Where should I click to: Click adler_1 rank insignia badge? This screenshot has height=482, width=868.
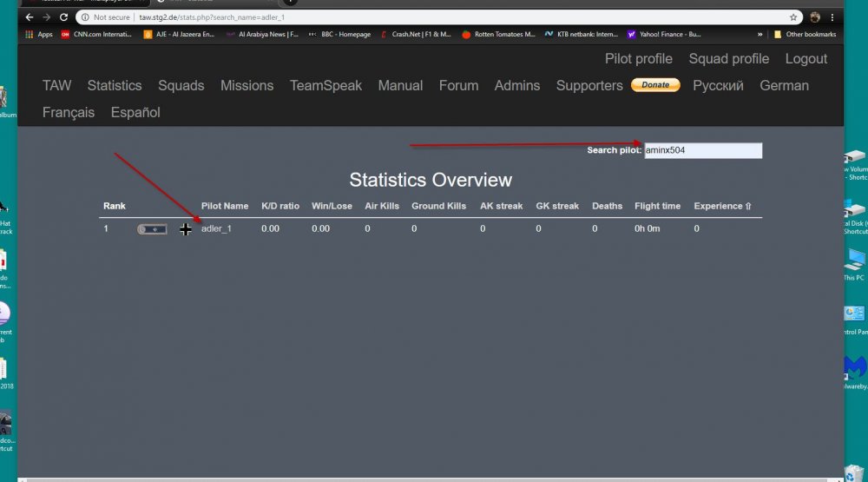coord(152,229)
